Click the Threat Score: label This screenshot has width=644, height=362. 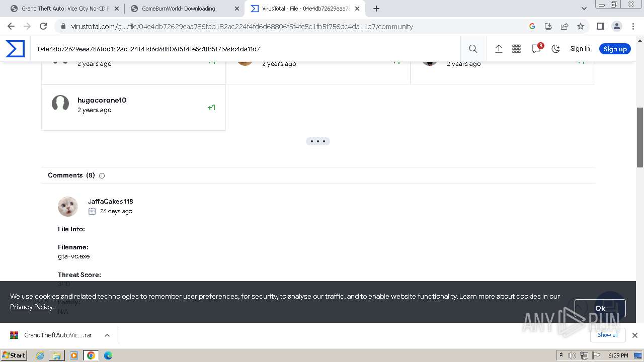click(79, 275)
